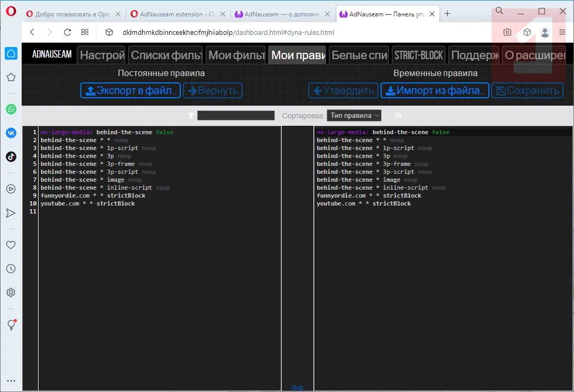Switch to Списки фильтров tab
The width and height of the screenshot is (574, 392).
click(165, 55)
